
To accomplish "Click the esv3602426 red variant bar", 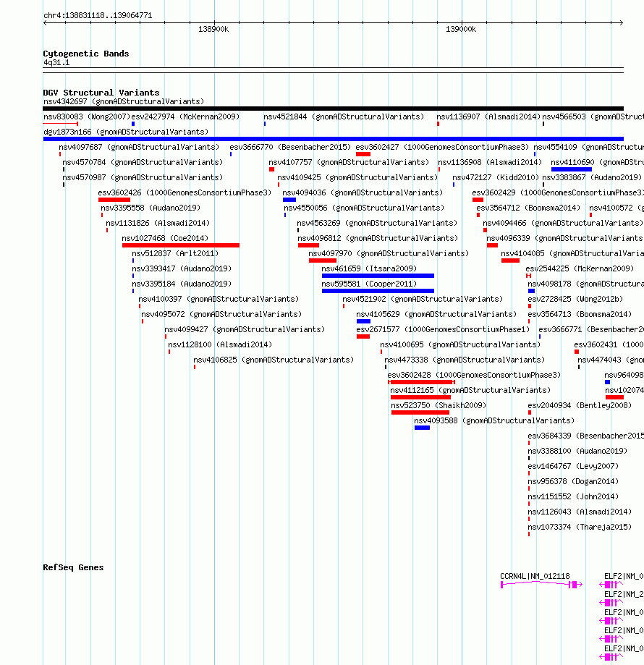I will tap(114, 200).
